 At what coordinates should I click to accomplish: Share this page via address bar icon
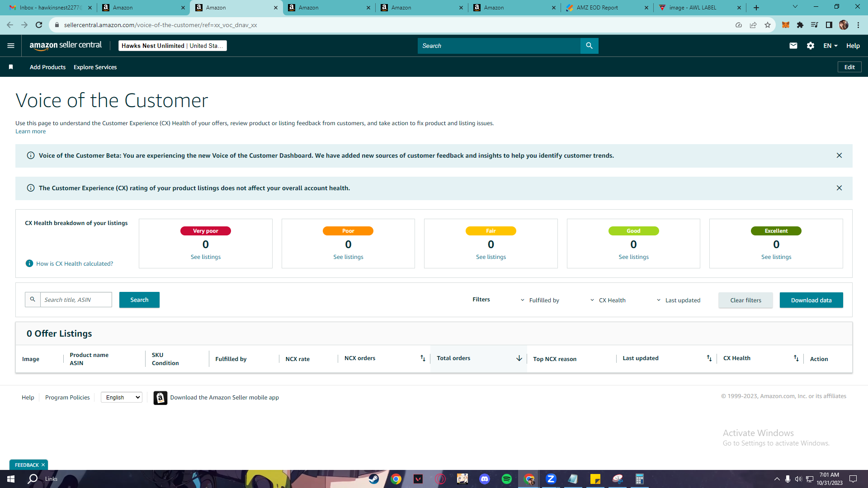coord(753,25)
